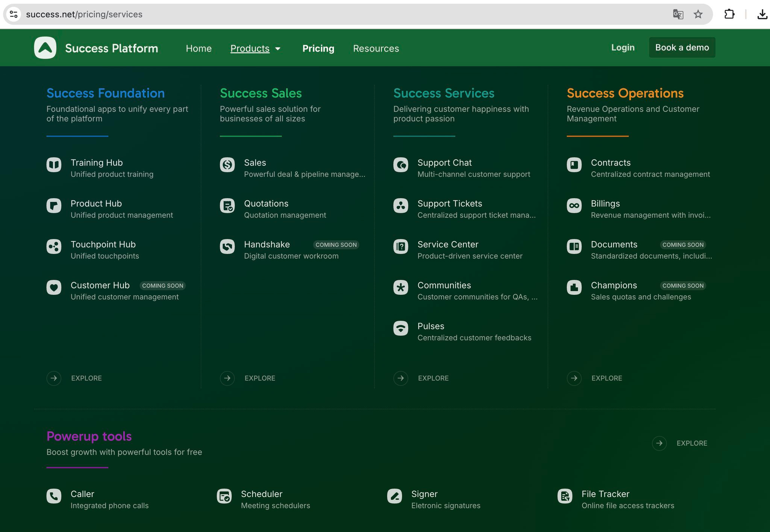Image resolution: width=770 pixels, height=532 pixels.
Task: Open the Pulses signal icon
Action: coord(401,328)
